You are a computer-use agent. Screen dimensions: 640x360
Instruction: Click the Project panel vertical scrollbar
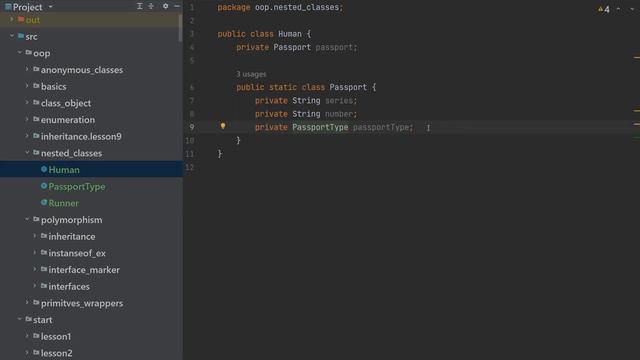(x=180, y=28)
